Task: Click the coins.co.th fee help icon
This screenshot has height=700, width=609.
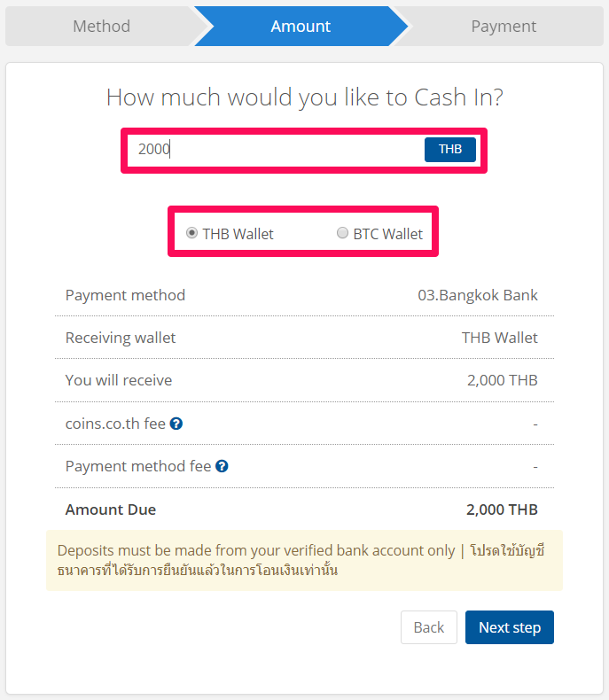Action: 176,424
